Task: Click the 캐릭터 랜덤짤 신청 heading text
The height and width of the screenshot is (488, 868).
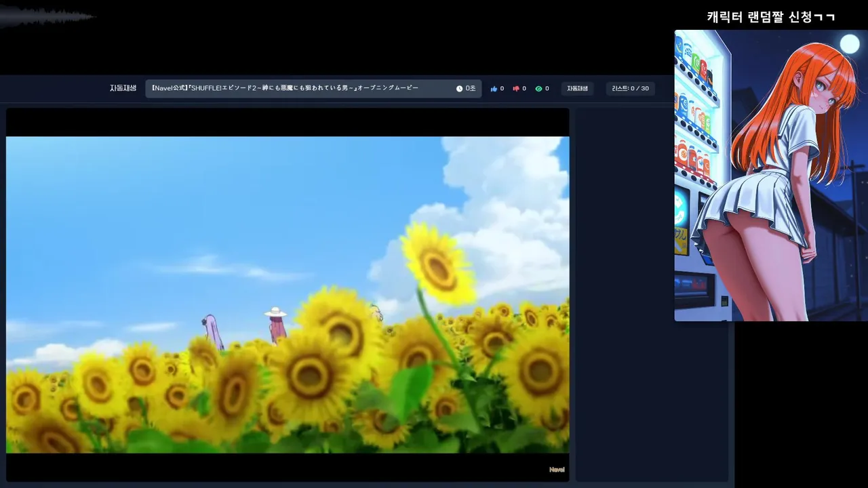Action: 771,17
